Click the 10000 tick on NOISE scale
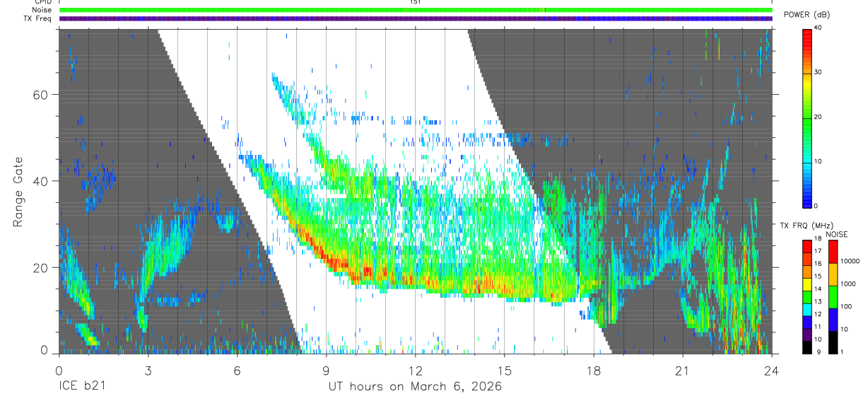868x401 pixels. pyautogui.click(x=850, y=261)
